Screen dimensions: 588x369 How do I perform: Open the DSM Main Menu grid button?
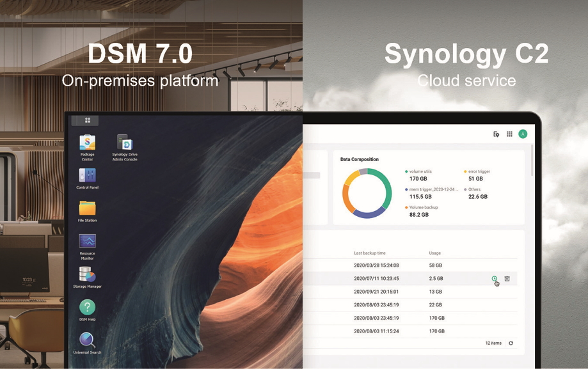88,120
